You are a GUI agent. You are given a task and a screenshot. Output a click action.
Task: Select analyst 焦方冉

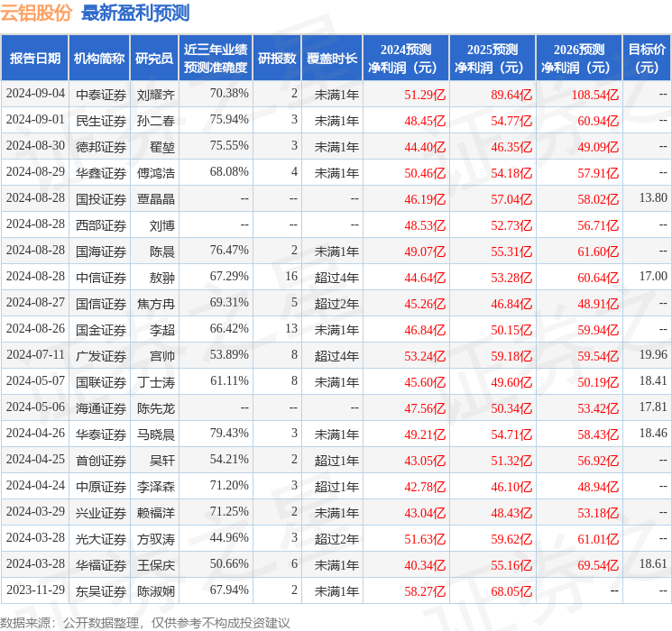tap(156, 304)
